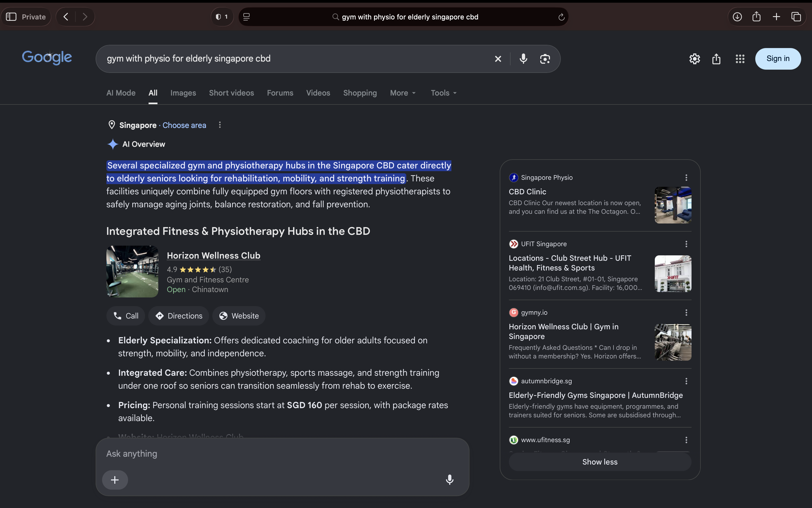Screen dimensions: 812x508
Task: Open Singapore Physio CBD Clinic result
Action: pos(527,192)
